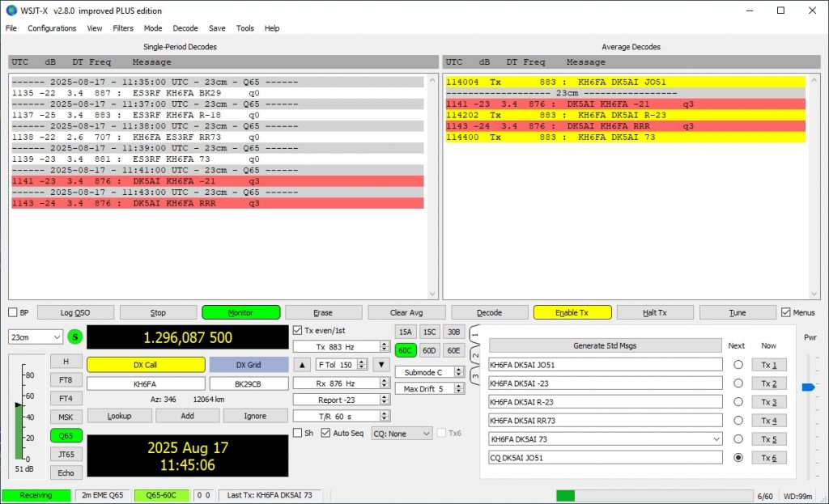Click the Echo mode button

pos(66,472)
